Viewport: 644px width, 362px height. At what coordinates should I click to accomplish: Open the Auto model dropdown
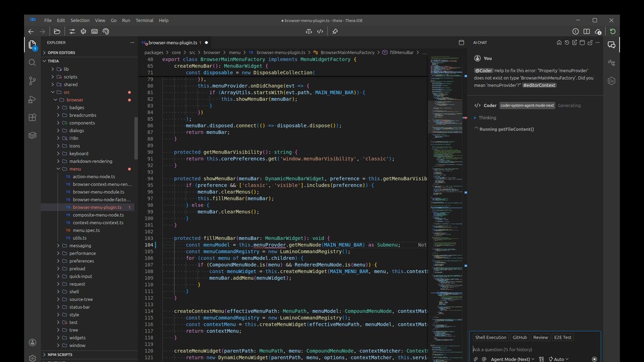coord(559,359)
